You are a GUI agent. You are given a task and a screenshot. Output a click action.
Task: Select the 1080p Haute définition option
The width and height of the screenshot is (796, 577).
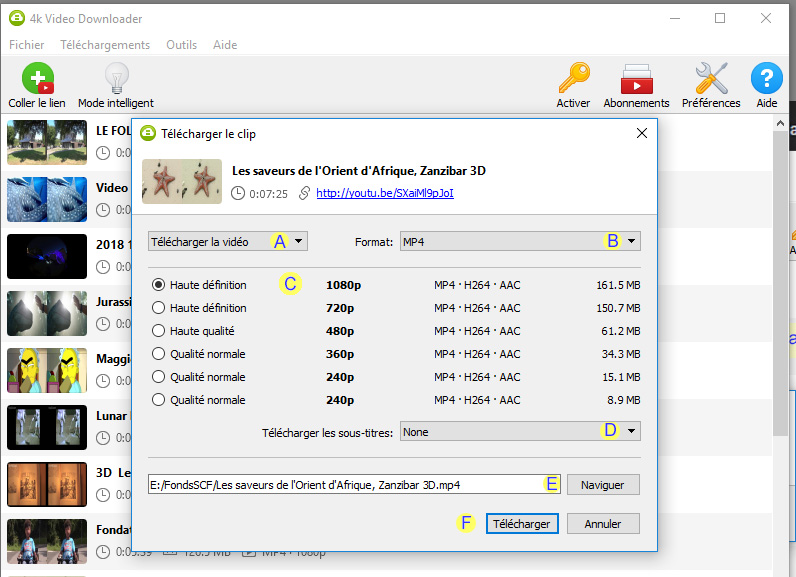(158, 285)
